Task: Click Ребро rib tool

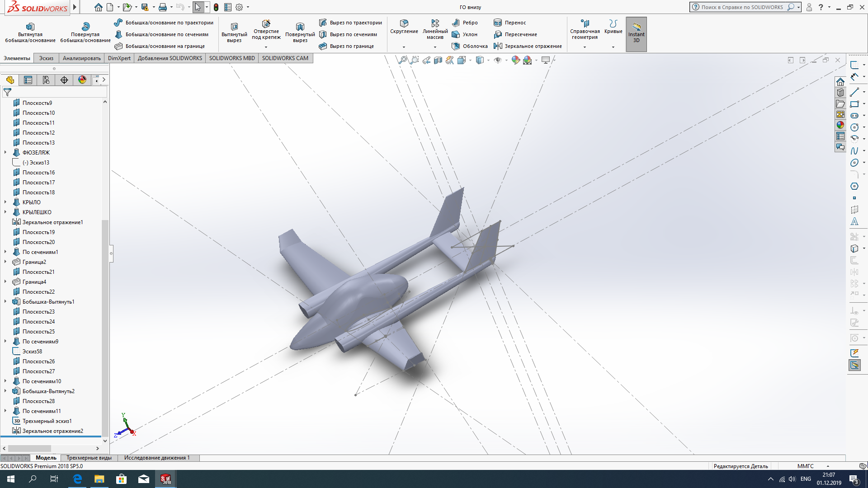Action: coord(465,23)
